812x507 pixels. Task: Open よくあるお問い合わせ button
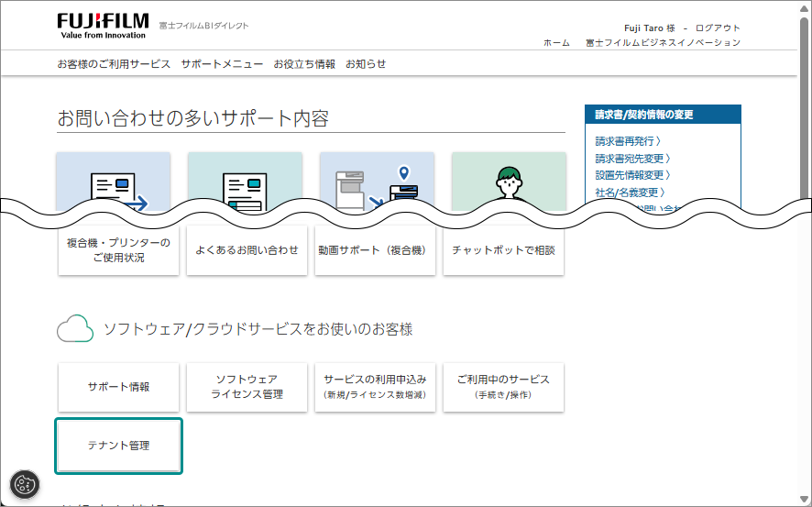(x=247, y=250)
